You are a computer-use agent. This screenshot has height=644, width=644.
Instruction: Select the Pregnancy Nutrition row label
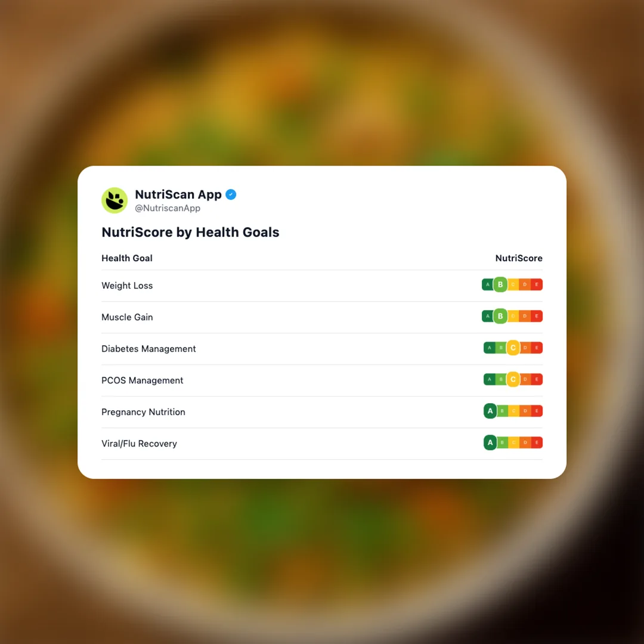click(x=143, y=411)
